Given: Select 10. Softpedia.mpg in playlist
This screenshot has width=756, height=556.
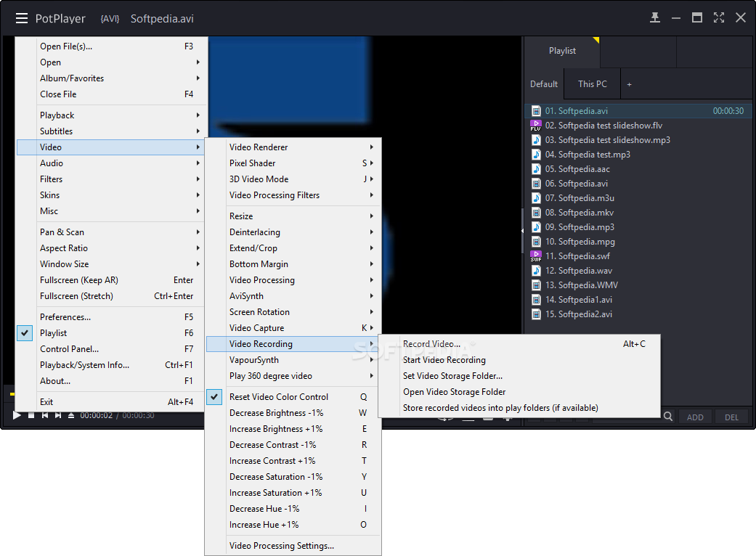Looking at the screenshot, I should point(638,242).
